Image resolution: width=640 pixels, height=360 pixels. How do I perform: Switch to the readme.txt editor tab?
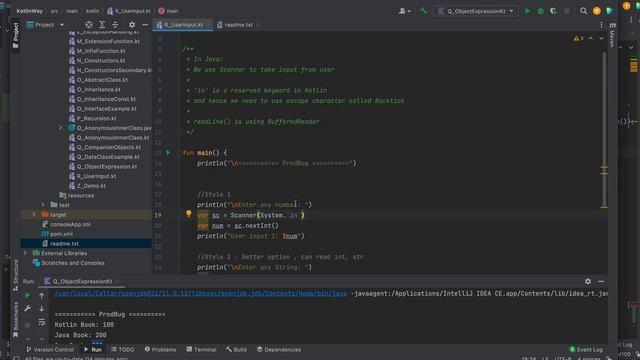tap(238, 25)
